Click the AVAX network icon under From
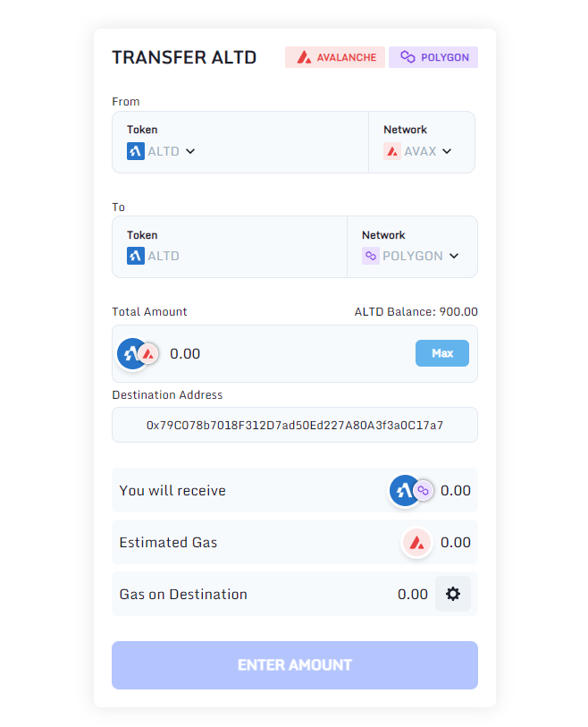This screenshot has height=727, width=588. point(392,151)
